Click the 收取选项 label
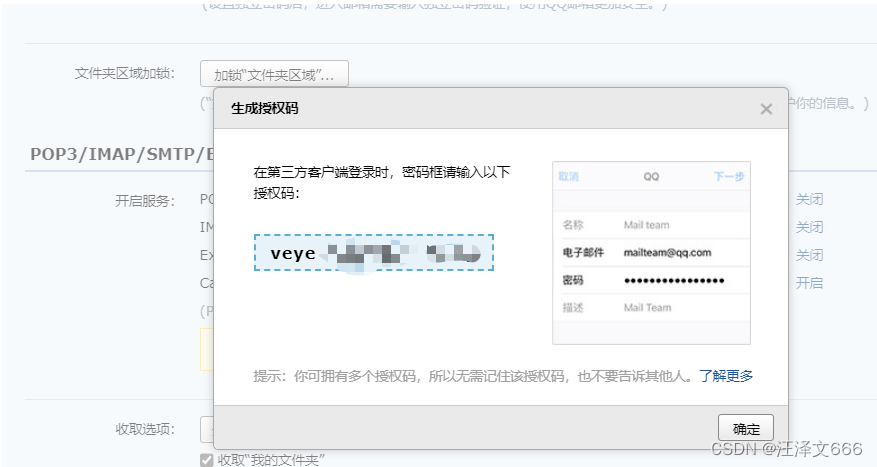Screen dimensions: 877x467 pyautogui.click(x=145, y=429)
